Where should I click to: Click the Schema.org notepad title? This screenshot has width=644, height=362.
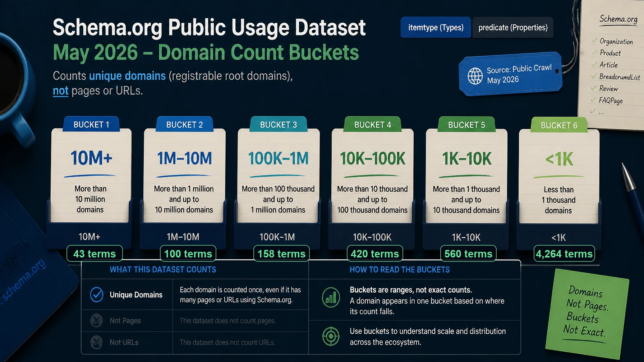(618, 19)
